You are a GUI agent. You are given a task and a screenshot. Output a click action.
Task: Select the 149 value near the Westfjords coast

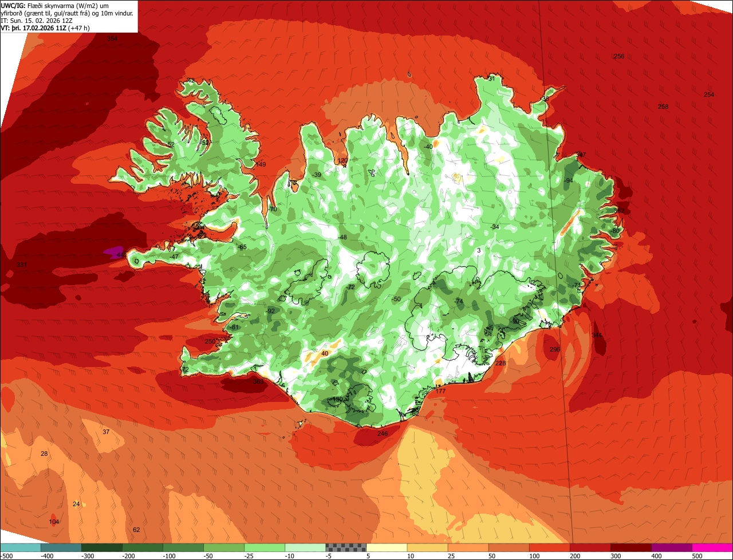(x=261, y=164)
